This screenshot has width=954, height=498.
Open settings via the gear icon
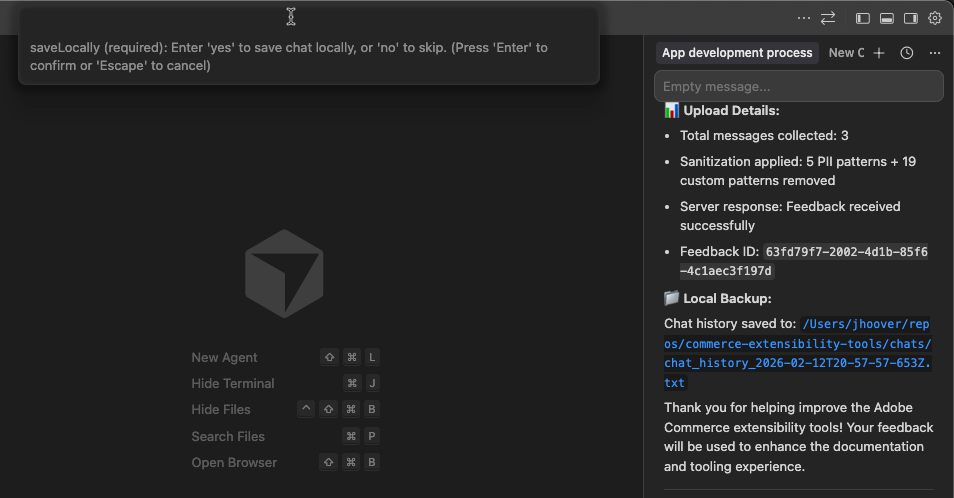935,18
